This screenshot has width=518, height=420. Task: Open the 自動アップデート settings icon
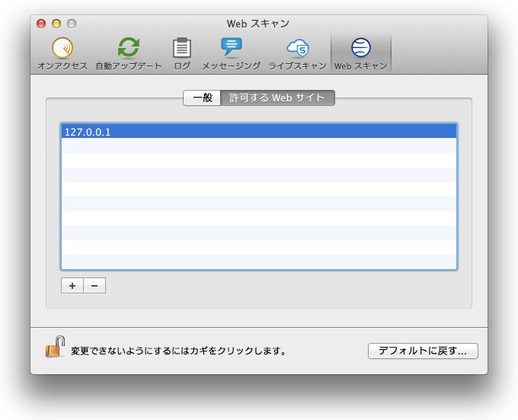[129, 49]
